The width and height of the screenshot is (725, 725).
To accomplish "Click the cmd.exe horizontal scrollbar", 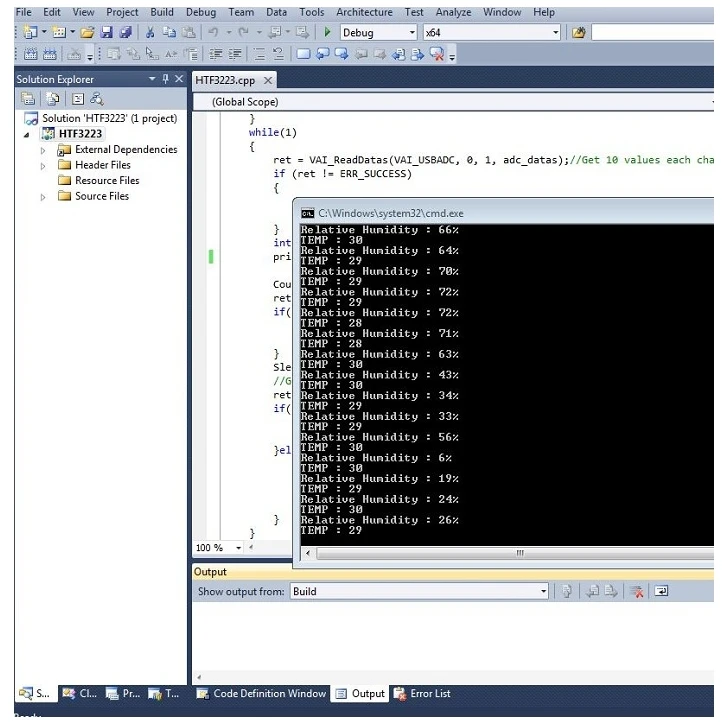I will click(x=518, y=553).
